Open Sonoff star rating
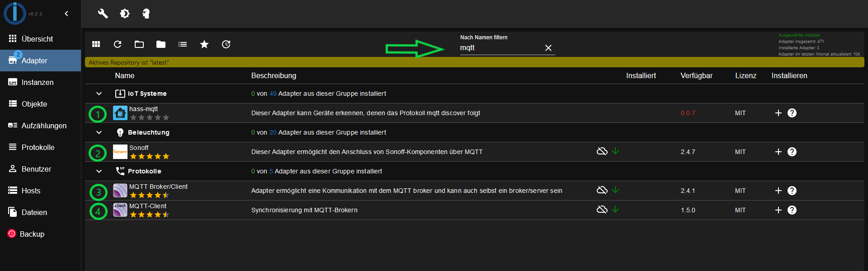This screenshot has height=271, width=868. tap(150, 156)
